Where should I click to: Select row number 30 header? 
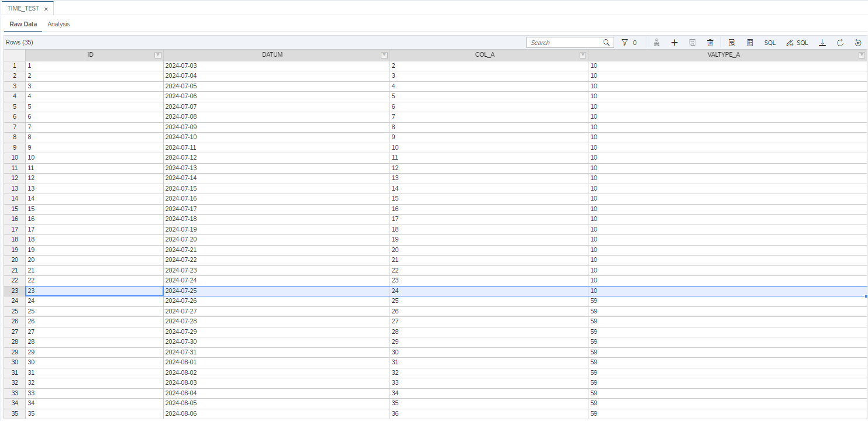pyautogui.click(x=15, y=362)
